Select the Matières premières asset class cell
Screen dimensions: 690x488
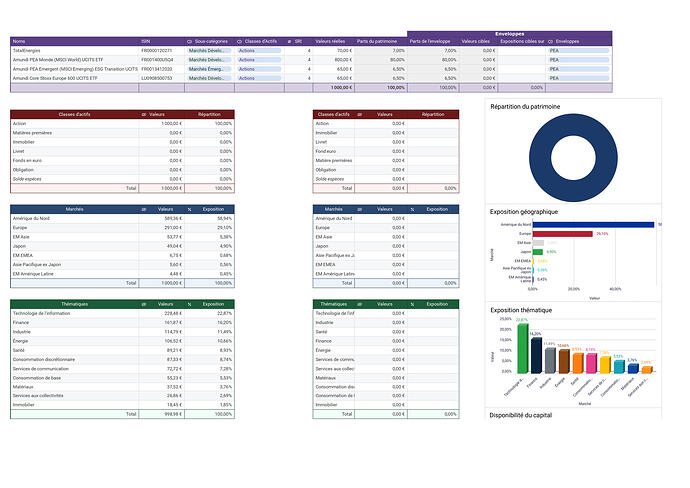click(74, 133)
